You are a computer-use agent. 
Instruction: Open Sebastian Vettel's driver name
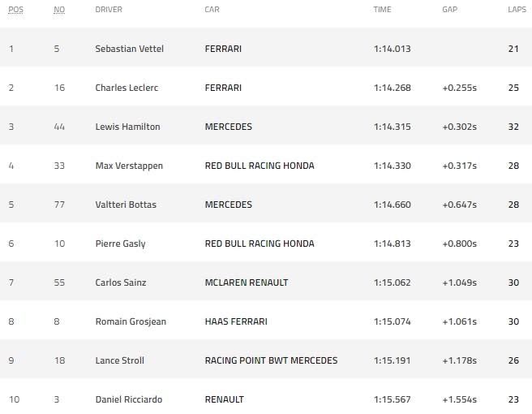coord(129,49)
